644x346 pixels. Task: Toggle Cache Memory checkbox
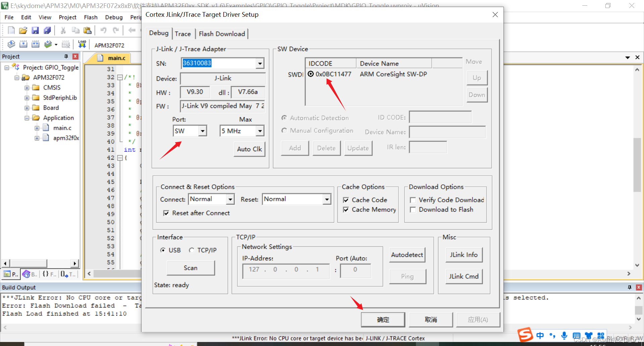346,210
